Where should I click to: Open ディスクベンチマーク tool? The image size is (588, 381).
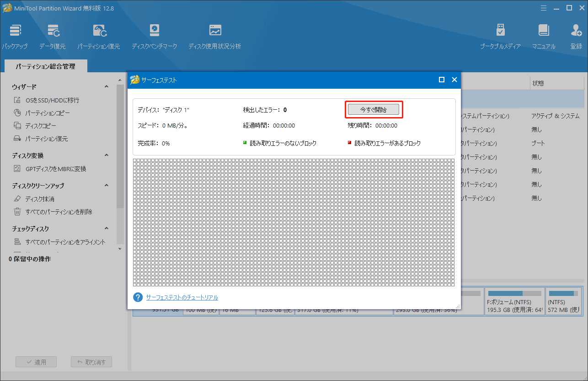(x=154, y=37)
